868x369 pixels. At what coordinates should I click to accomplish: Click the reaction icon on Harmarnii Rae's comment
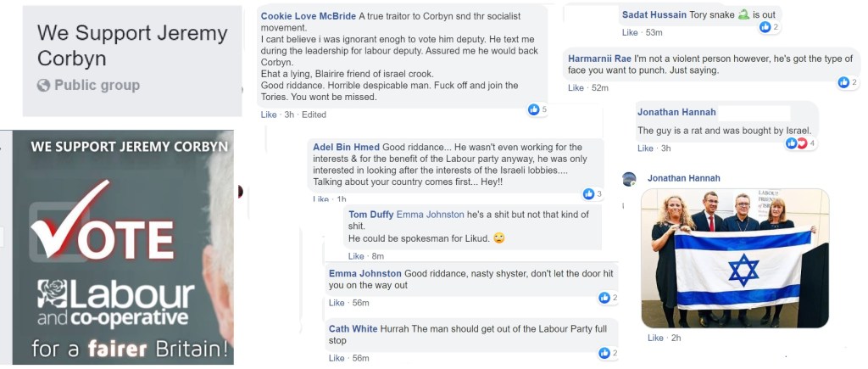click(x=843, y=82)
